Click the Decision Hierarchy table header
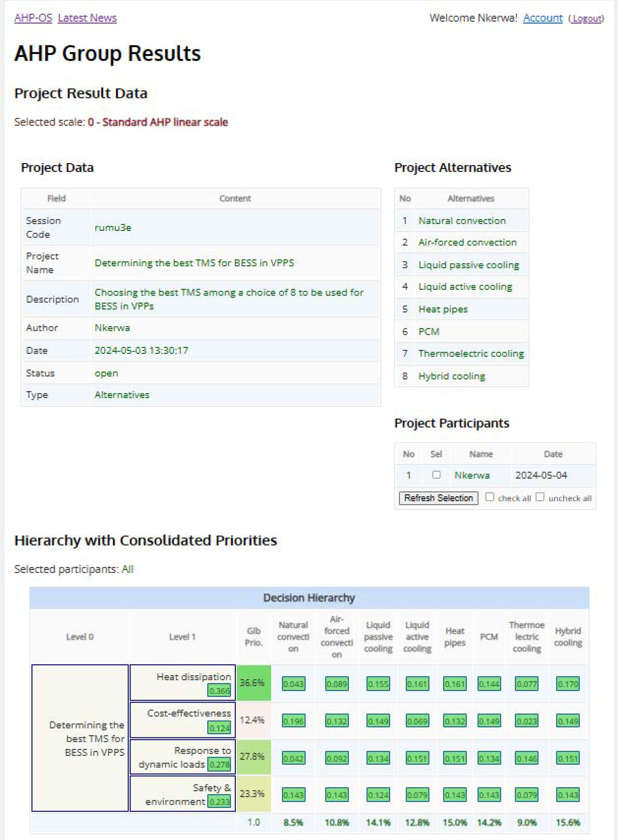618x840 pixels. [309, 598]
